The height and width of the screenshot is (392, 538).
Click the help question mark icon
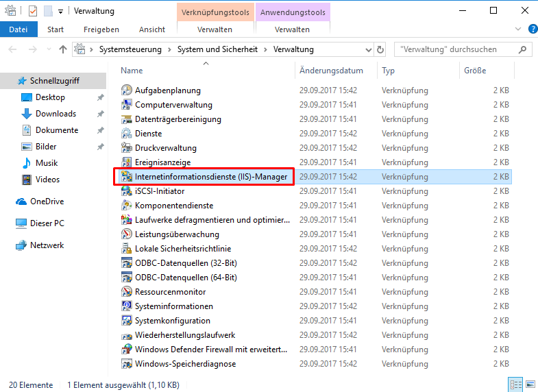coord(533,29)
